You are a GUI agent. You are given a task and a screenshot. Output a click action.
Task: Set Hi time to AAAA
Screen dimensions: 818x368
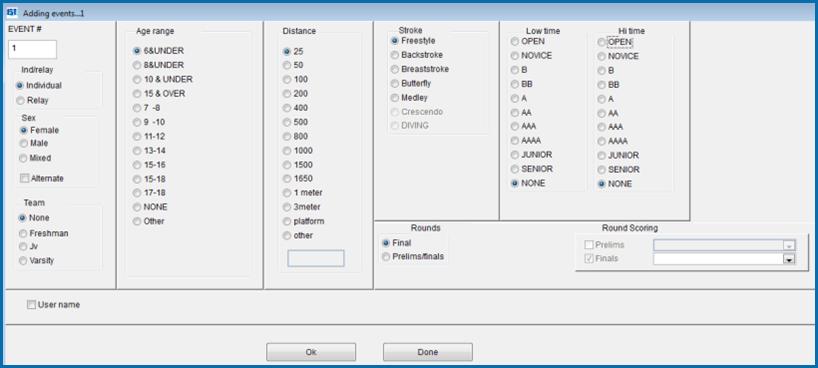coord(613,141)
